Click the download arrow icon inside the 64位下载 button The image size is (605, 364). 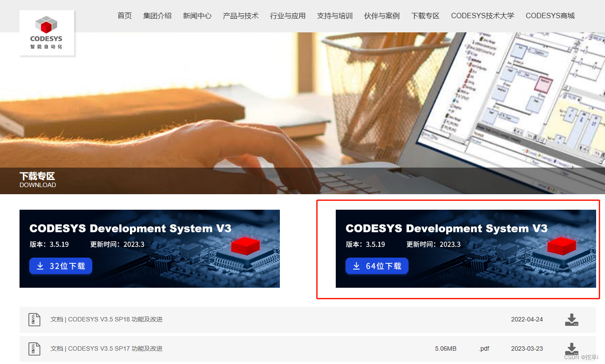[357, 266]
